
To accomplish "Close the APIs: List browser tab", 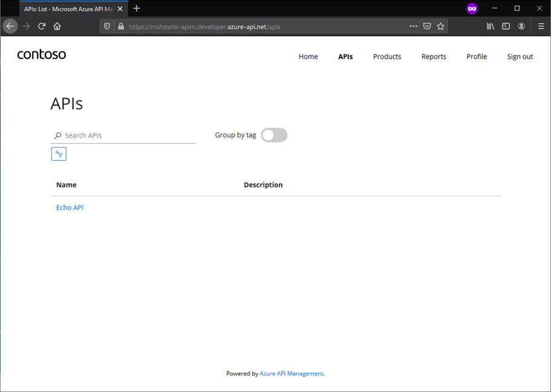I will pos(120,9).
